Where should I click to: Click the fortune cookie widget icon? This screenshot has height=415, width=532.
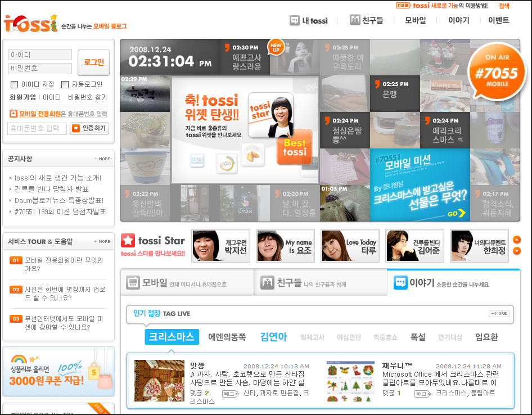pyautogui.click(x=253, y=155)
